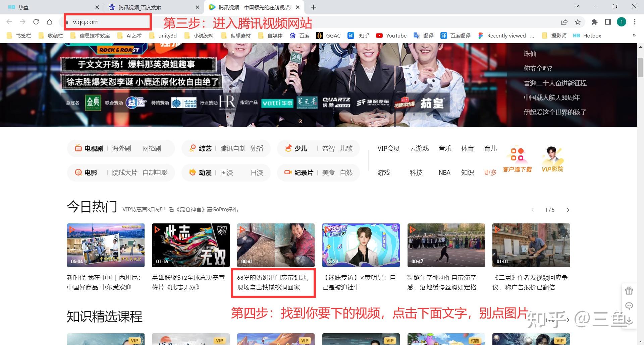Open the 百度翻译 bookmark
The height and width of the screenshot is (345, 644).
[455, 36]
